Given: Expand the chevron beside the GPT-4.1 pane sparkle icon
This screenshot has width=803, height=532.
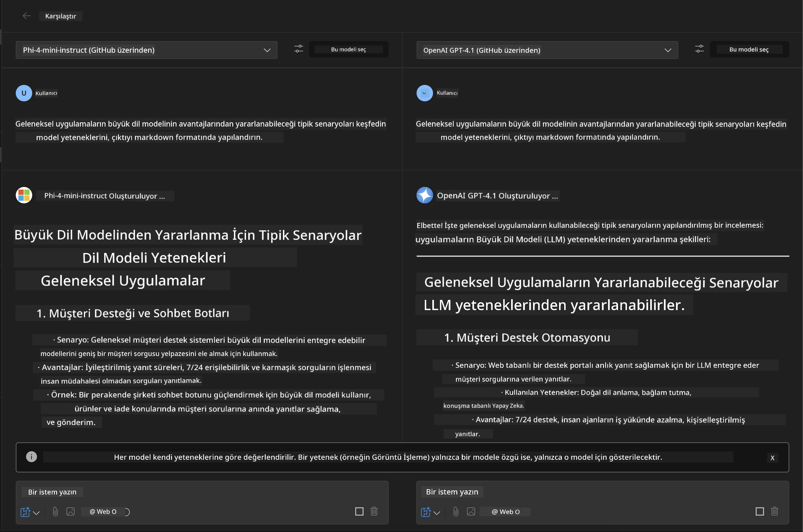Looking at the screenshot, I should point(437,512).
